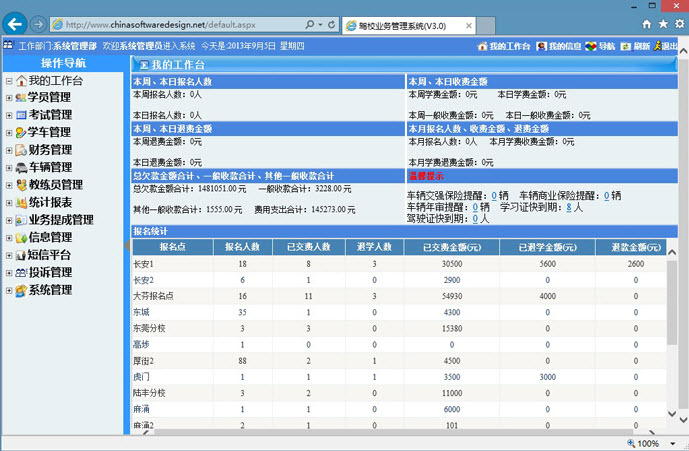Viewport: 689px width, 451px height.
Task: Expand the 系统管理 tree node
Action: tap(8, 291)
